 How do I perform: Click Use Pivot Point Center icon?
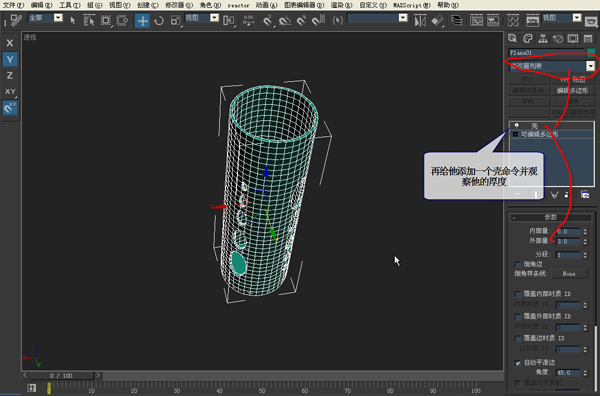229,20
